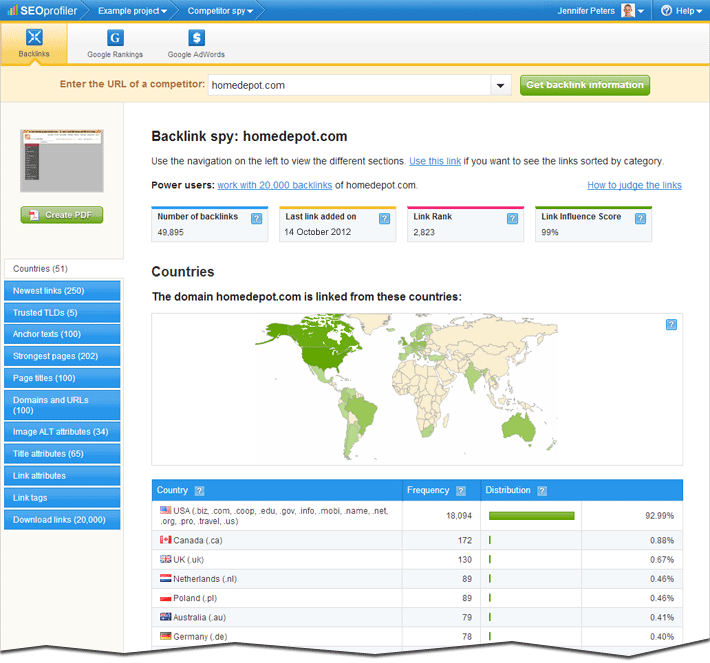The width and height of the screenshot is (710, 663).
Task: Click Jennifer Peters user name
Action: [x=586, y=11]
